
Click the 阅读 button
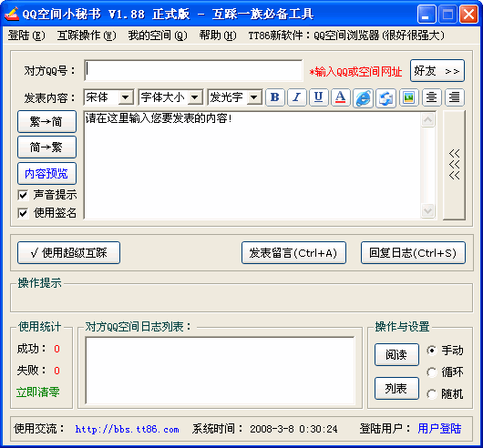coord(396,355)
